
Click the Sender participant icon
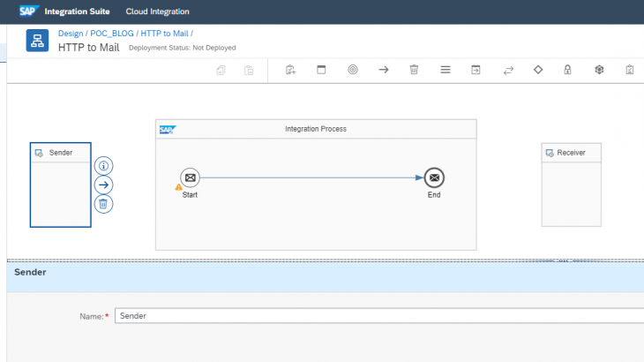39,153
